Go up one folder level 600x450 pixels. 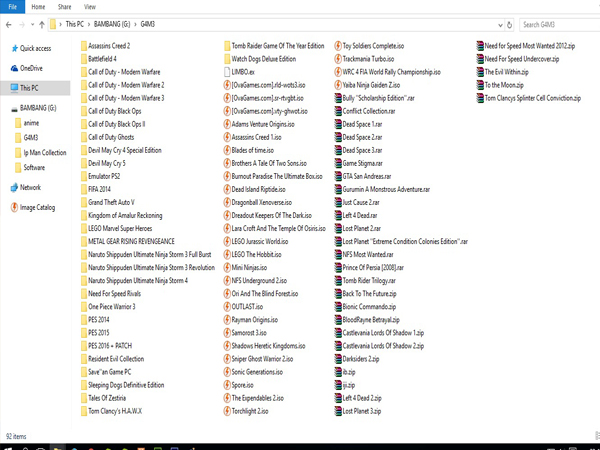coord(42,25)
